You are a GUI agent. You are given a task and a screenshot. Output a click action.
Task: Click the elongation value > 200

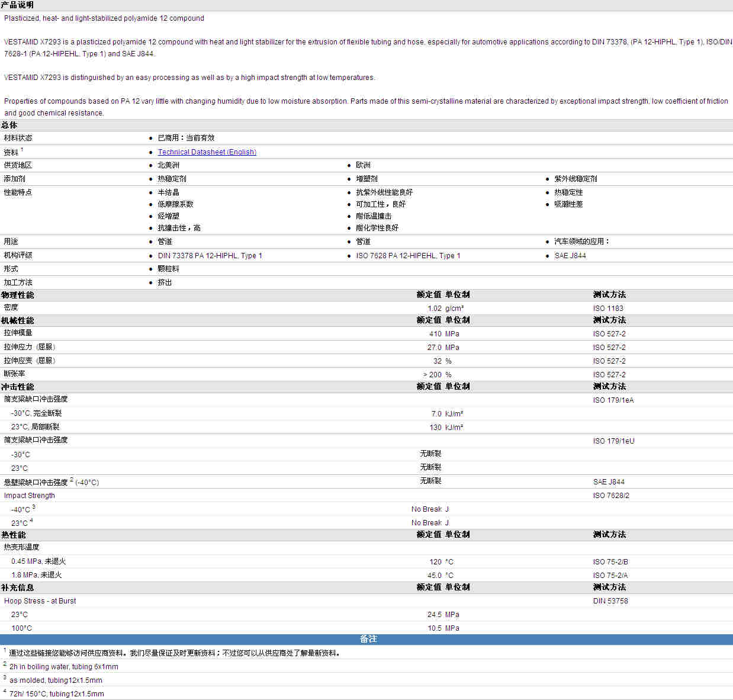click(x=432, y=375)
